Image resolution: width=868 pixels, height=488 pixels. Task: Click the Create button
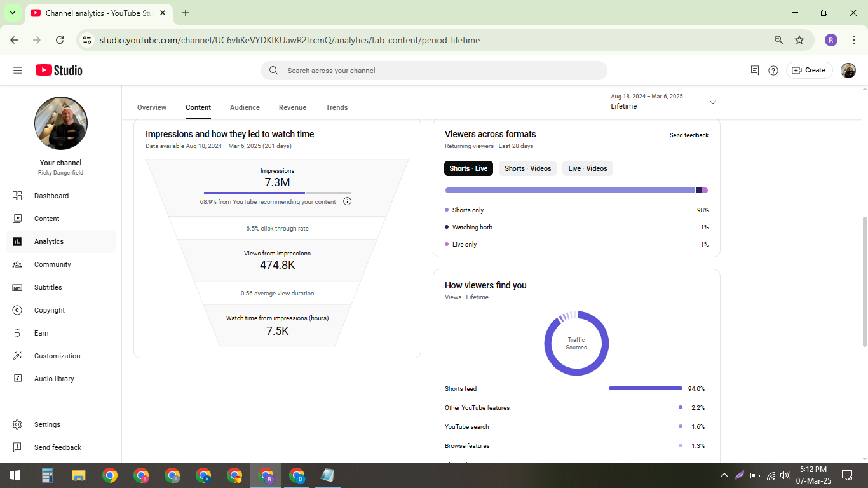(809, 71)
